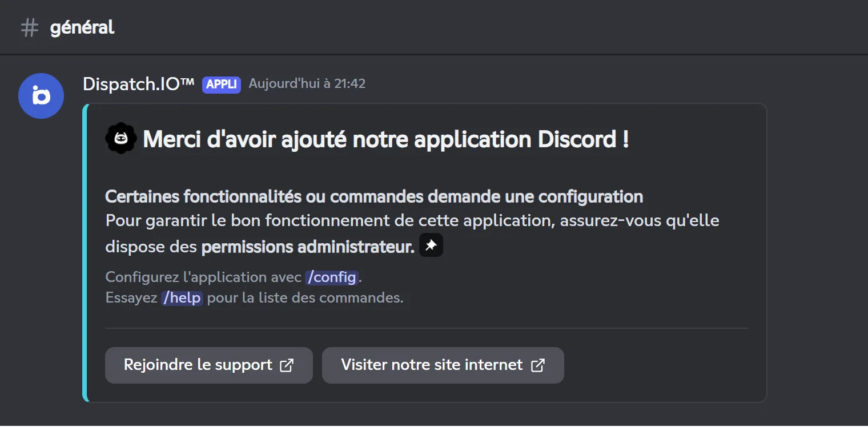Click the text Configurez l'application avec
This screenshot has width=868, height=427.
[203, 277]
